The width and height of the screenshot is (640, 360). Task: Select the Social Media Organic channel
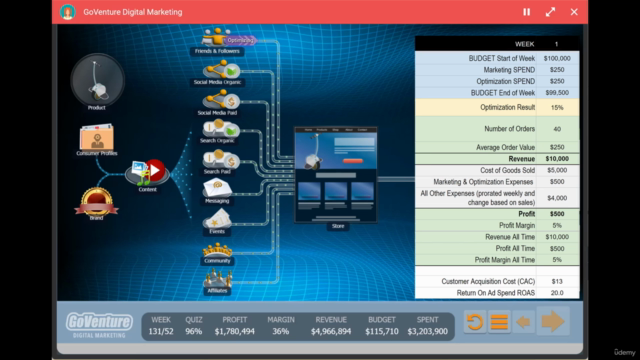point(220,69)
